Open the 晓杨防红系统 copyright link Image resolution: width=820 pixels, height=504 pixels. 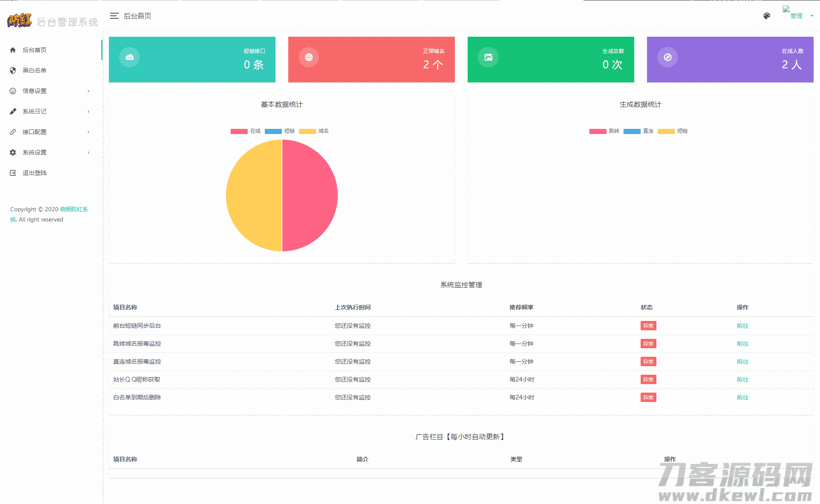(73, 209)
